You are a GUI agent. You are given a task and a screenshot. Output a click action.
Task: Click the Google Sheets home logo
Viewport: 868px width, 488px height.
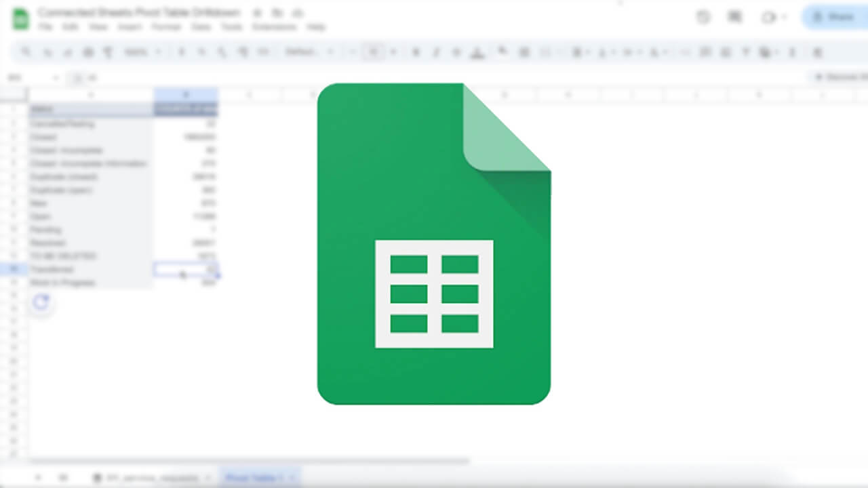(x=21, y=18)
